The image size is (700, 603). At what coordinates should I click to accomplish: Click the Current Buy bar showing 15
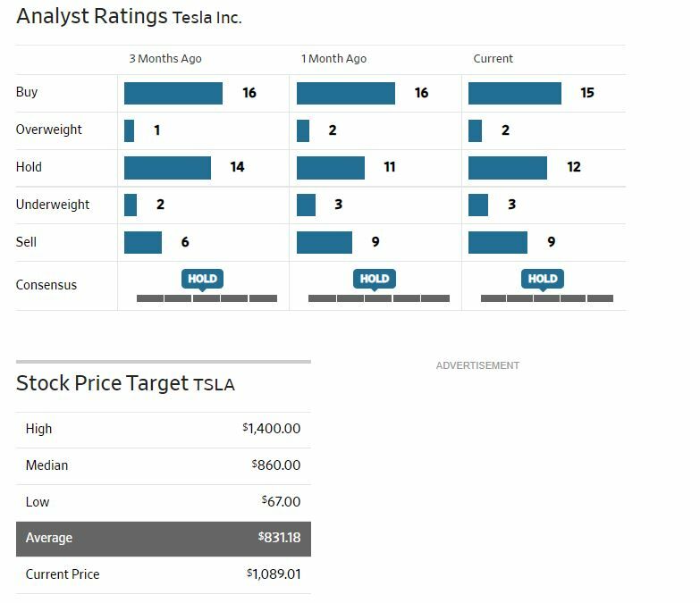tap(515, 93)
